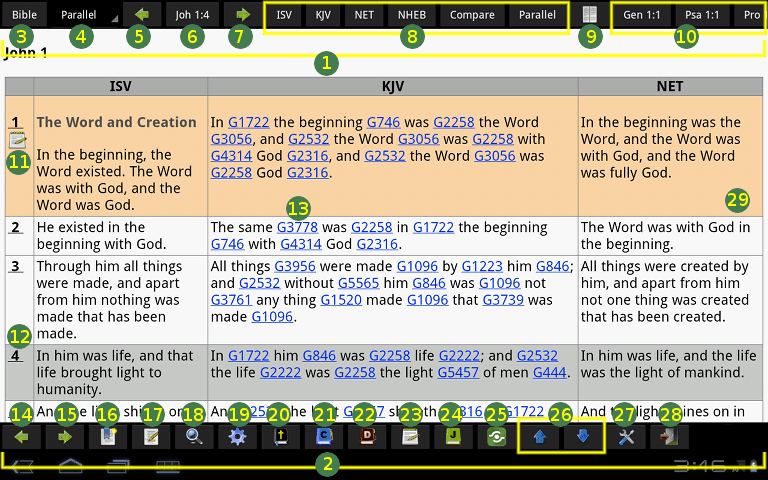
Task: Select verse number 1 link
Action: 15,122
